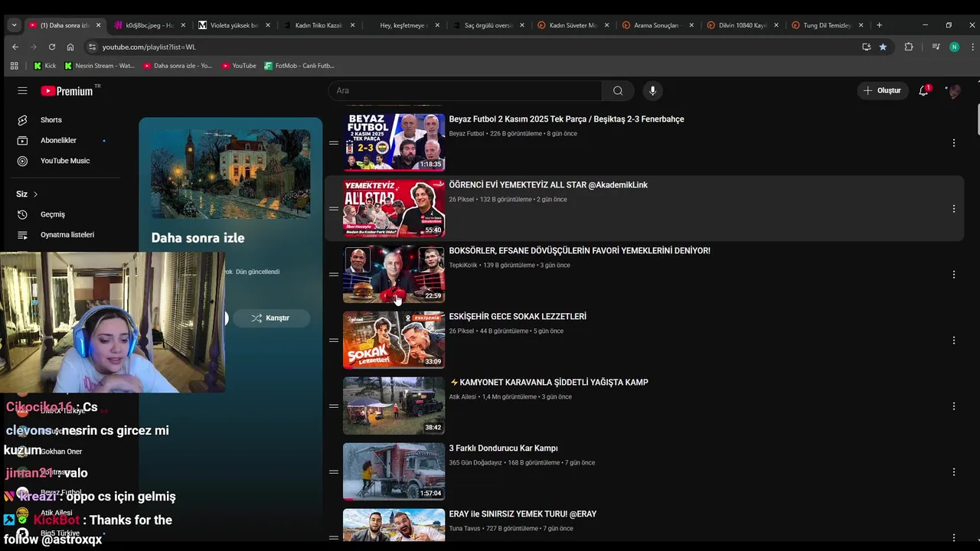
Task: Play the YEMEKTEYİZ ALL STAR thumbnail
Action: [x=394, y=208]
